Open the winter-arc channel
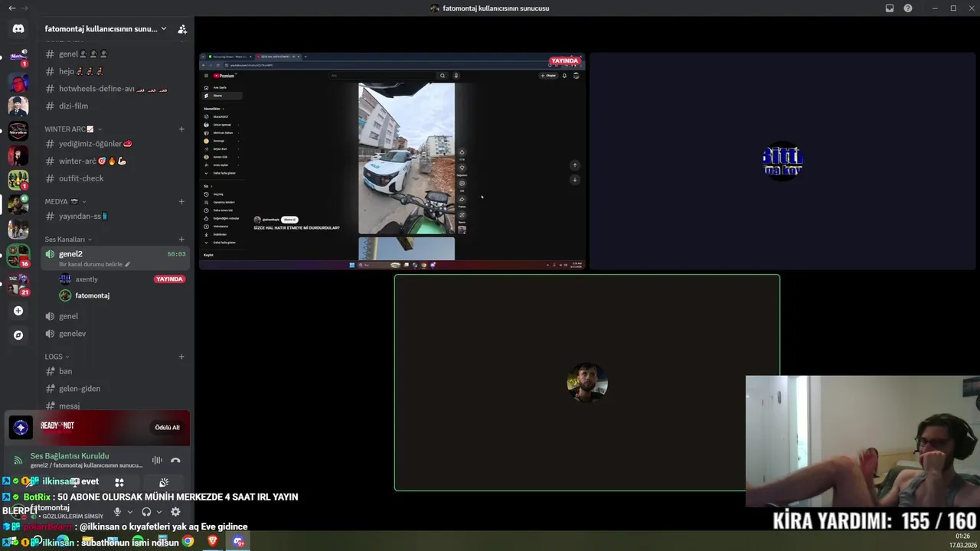980x551 pixels. click(116, 161)
